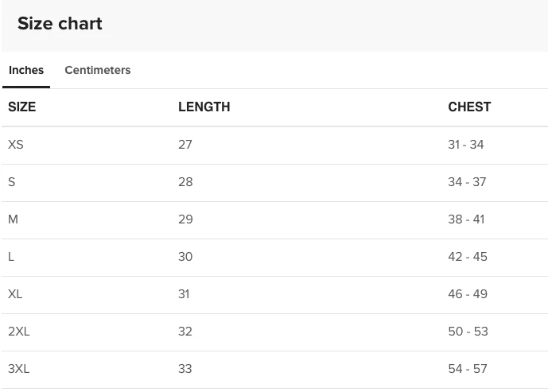Click chest measurement 46 - 49
The width and height of the screenshot is (548, 392).
coord(468,294)
